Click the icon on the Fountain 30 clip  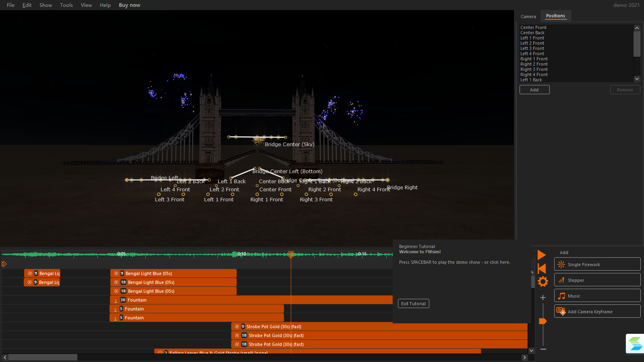(116, 300)
